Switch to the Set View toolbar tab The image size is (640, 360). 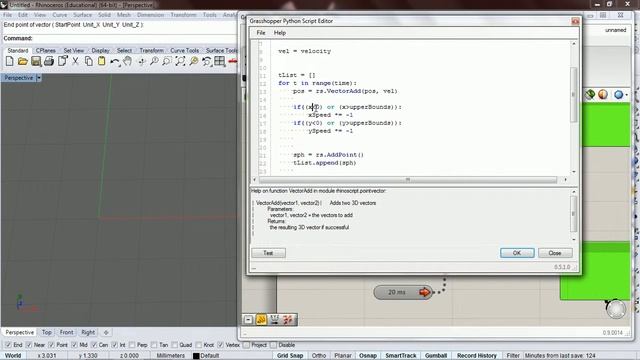point(73,51)
